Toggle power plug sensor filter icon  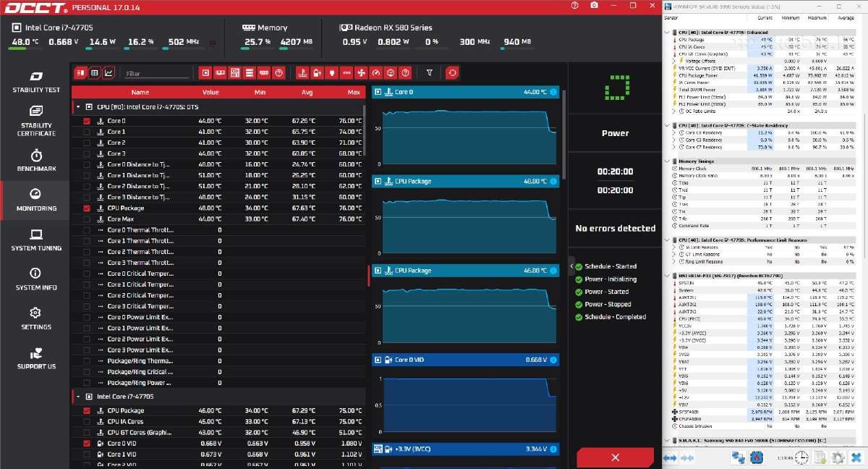point(331,72)
